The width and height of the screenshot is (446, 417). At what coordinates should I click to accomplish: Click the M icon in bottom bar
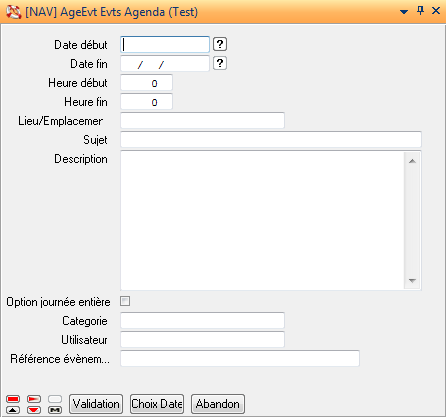point(55,410)
